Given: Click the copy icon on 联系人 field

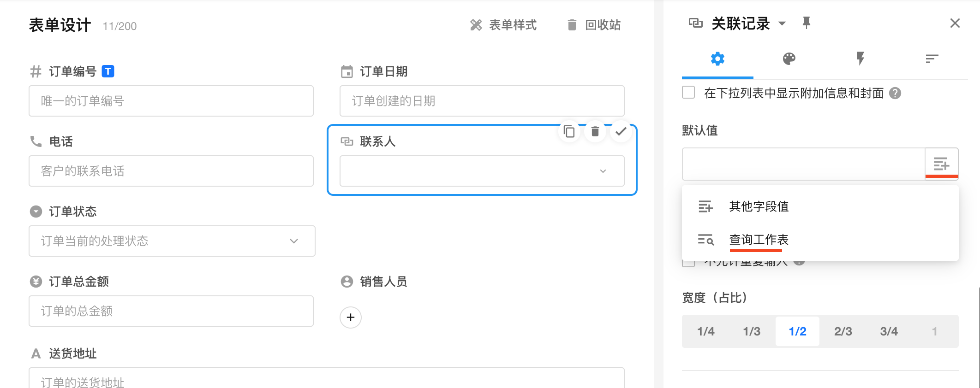Looking at the screenshot, I should tap(569, 132).
